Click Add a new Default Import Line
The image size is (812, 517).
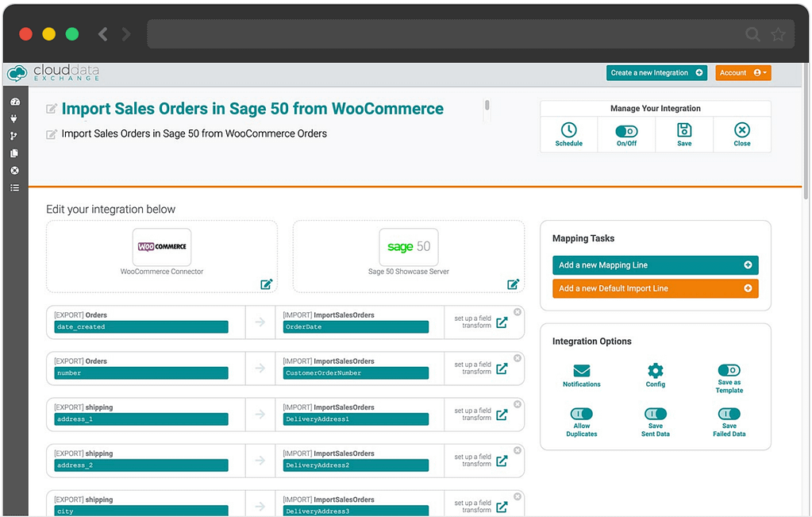[655, 288]
